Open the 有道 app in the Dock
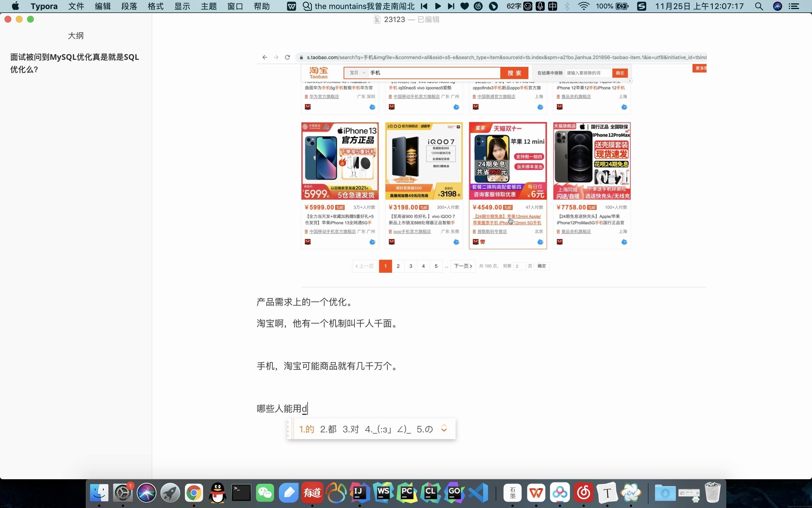The width and height of the screenshot is (812, 508). point(312,493)
